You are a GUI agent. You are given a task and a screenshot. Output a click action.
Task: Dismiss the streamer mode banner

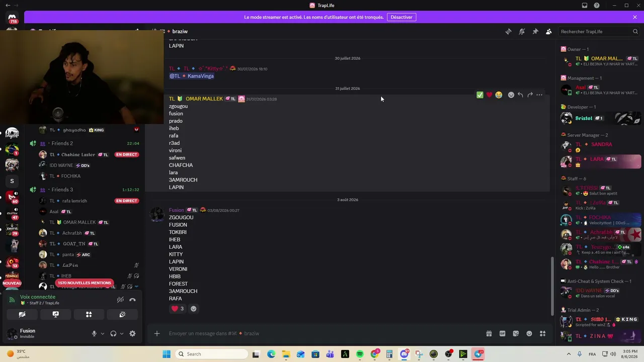pos(635,17)
